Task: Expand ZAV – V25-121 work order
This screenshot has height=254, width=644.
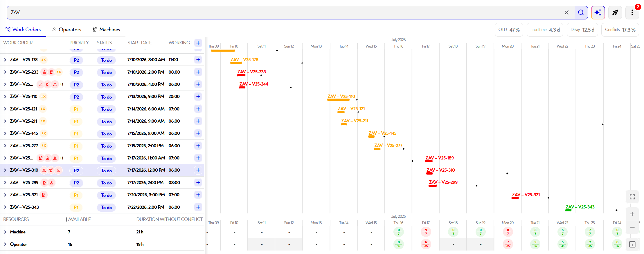Action: (5, 109)
